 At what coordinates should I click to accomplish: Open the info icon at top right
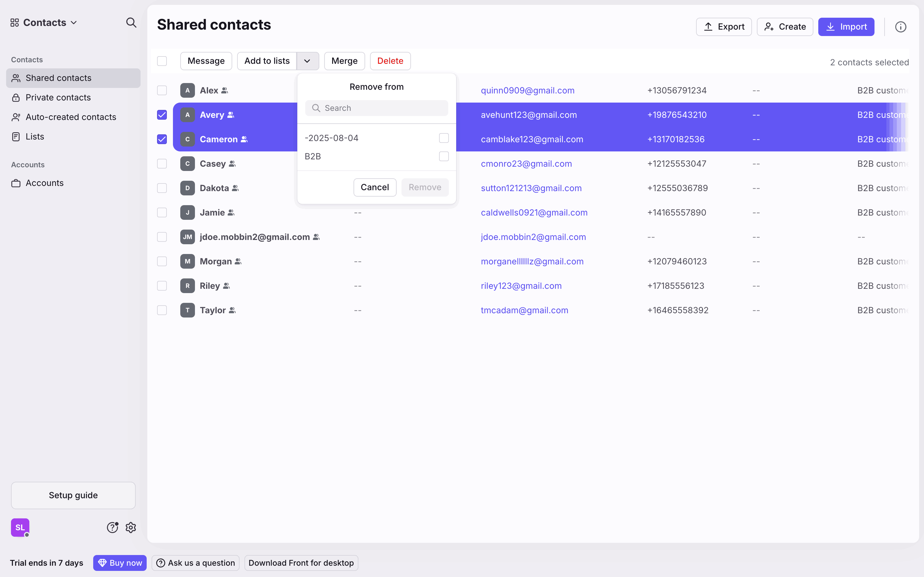[x=900, y=27]
